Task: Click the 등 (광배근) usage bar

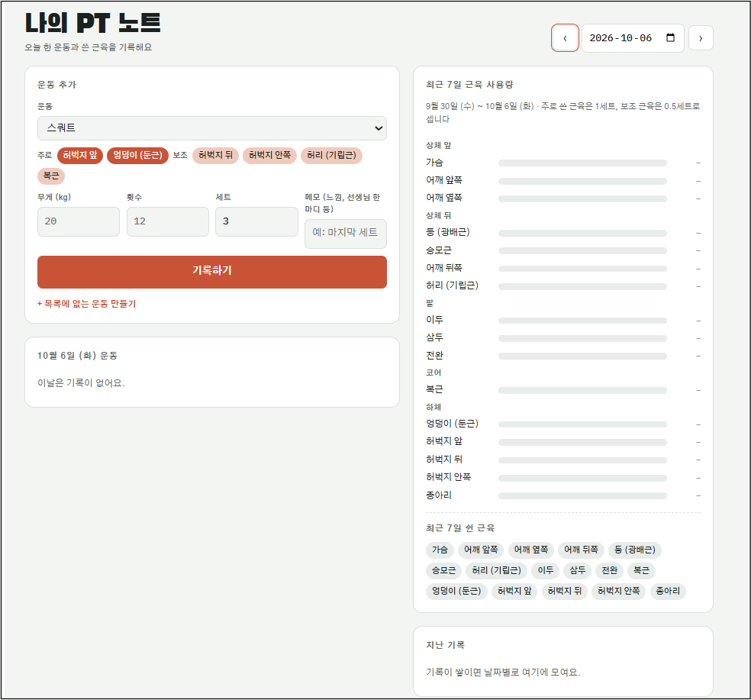Action: point(582,233)
